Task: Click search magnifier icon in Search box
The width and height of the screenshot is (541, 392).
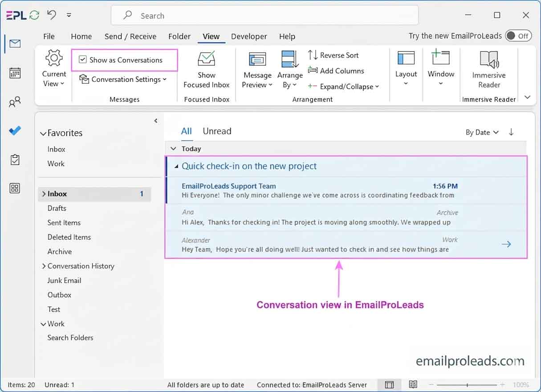Action: (x=128, y=16)
